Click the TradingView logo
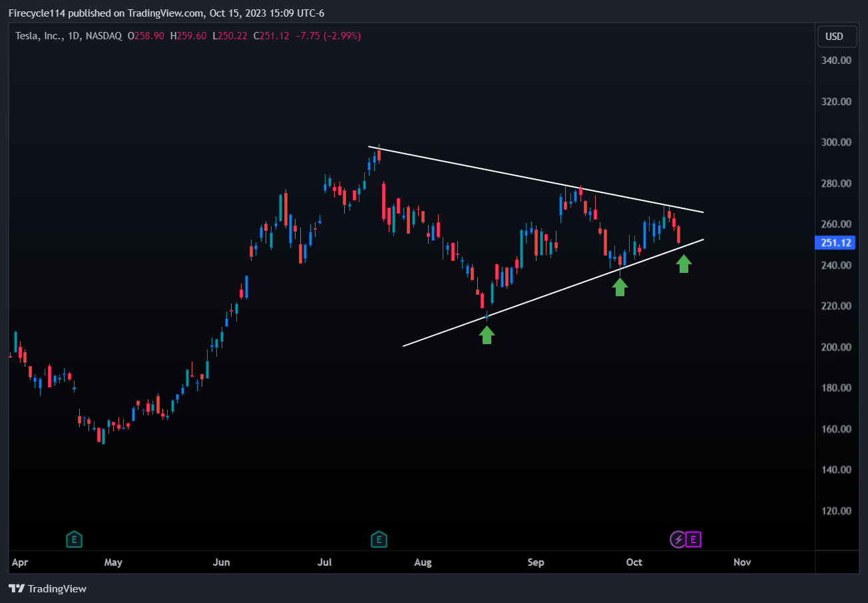 click(x=47, y=588)
